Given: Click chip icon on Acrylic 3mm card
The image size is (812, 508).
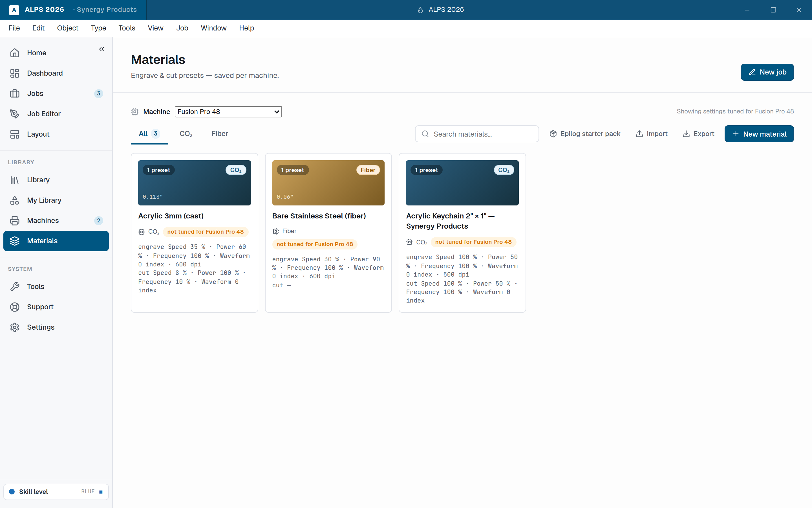Looking at the screenshot, I should click(141, 232).
